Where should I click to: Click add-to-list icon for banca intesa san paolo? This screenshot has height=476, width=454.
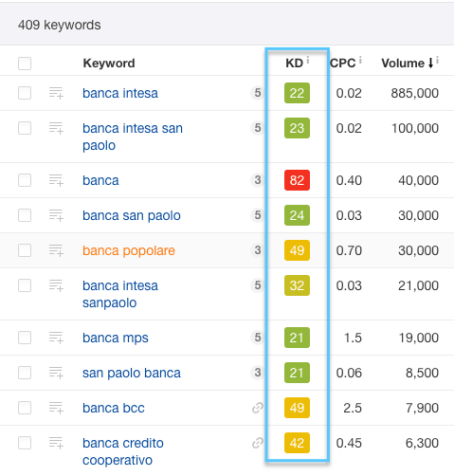56,128
